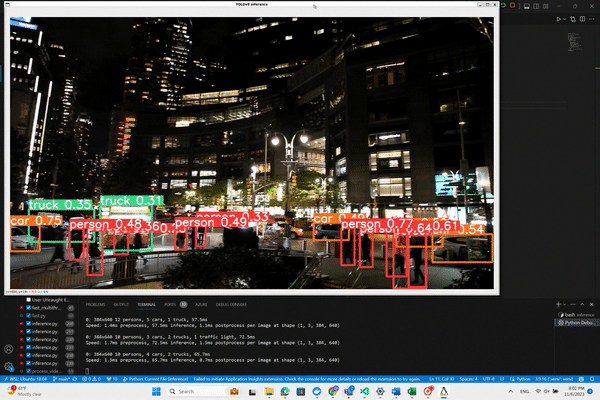
Task: Click Python: Current File (inference) debug config
Action: (x=155, y=379)
